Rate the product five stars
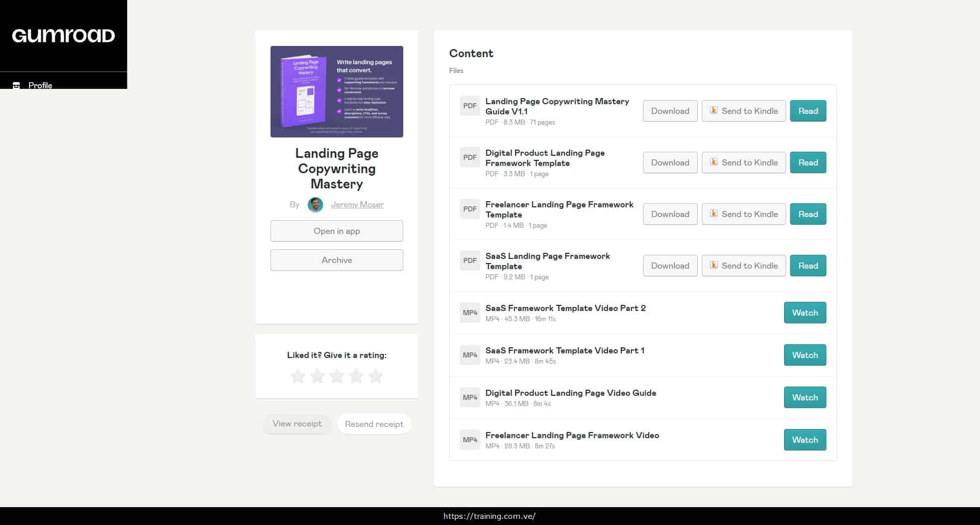Image resolution: width=980 pixels, height=525 pixels. (x=376, y=376)
